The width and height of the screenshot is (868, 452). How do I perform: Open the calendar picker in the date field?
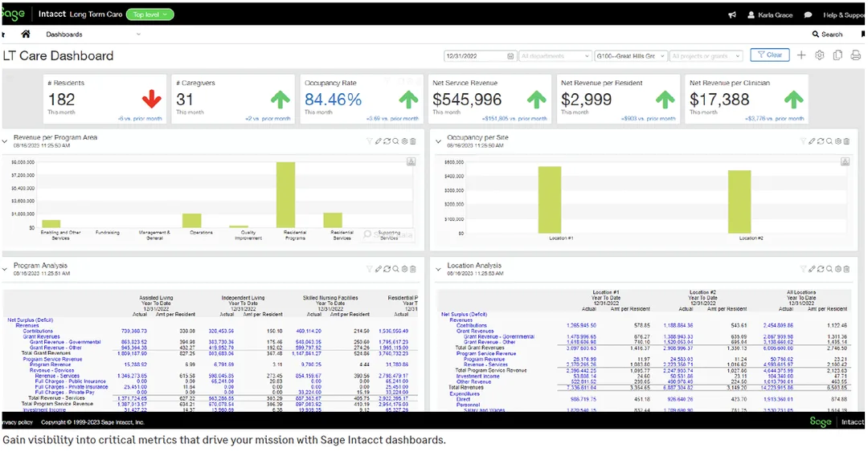pos(510,56)
